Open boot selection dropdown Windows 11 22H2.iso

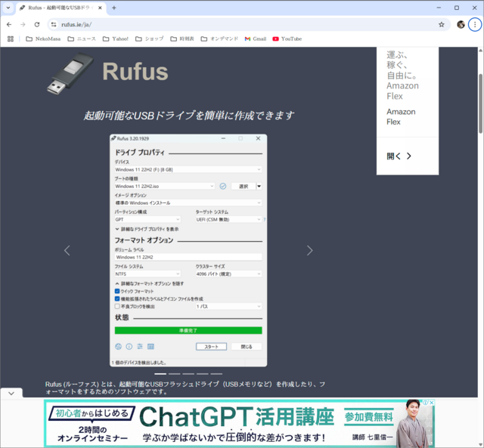click(x=165, y=187)
